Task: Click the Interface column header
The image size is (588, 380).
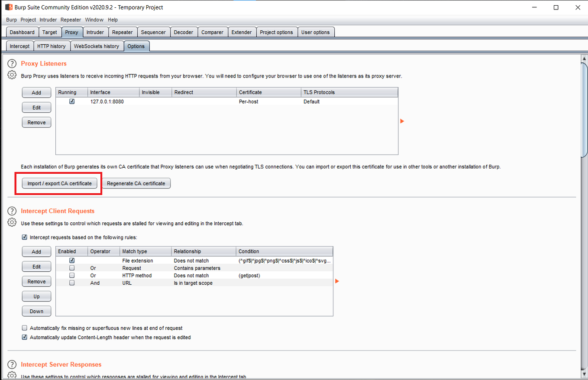Action: click(x=113, y=92)
